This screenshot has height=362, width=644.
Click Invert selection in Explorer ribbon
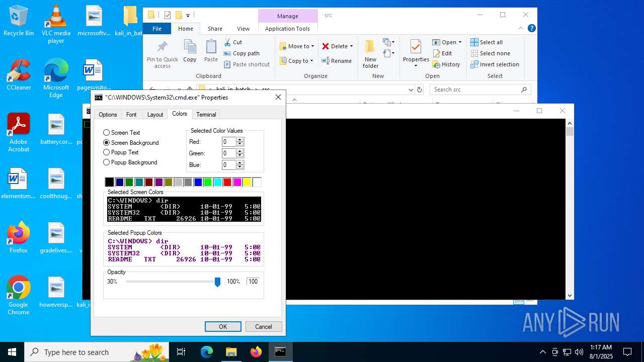tap(495, 64)
